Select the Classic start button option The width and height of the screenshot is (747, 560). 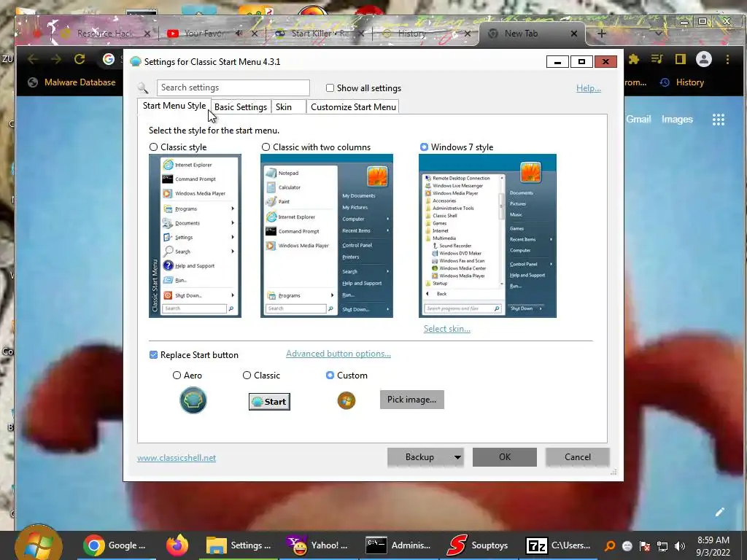pyautogui.click(x=247, y=376)
